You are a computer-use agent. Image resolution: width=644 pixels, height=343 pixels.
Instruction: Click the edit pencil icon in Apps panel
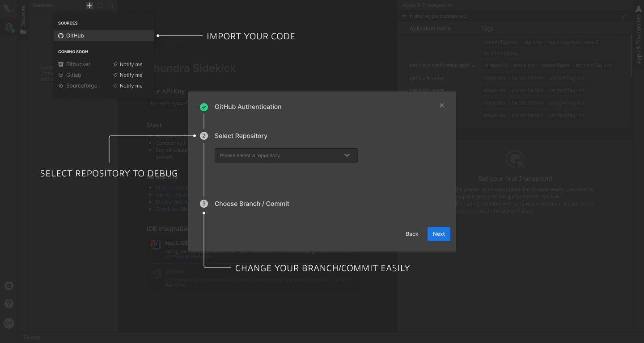(624, 16)
